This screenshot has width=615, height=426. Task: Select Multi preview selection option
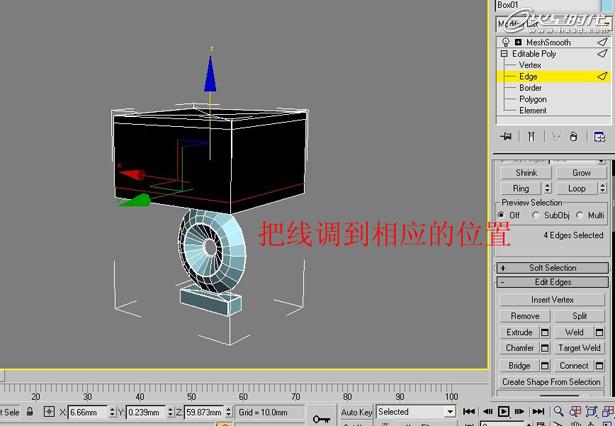point(581,215)
